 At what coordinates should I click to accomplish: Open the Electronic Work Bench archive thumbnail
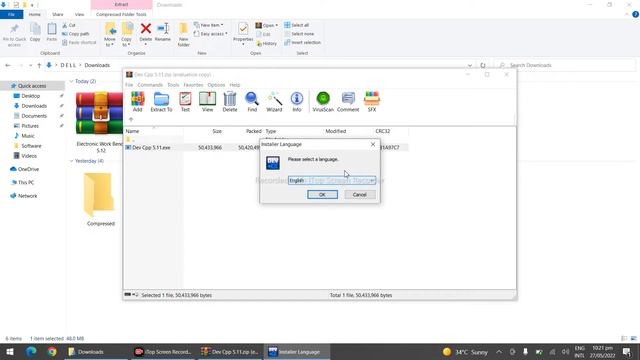[x=100, y=113]
